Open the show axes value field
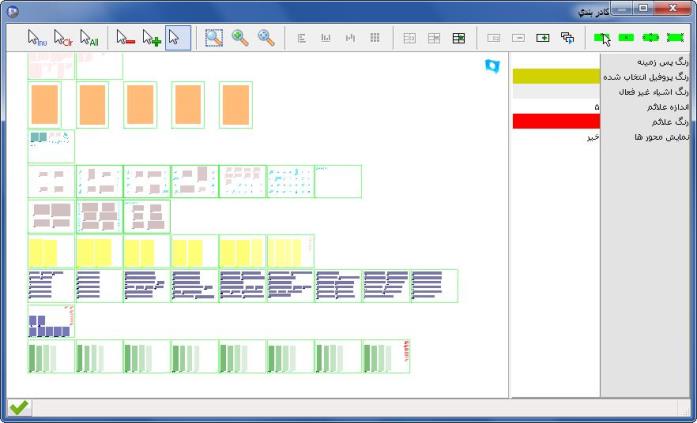This screenshot has width=697, height=423. 556,137
